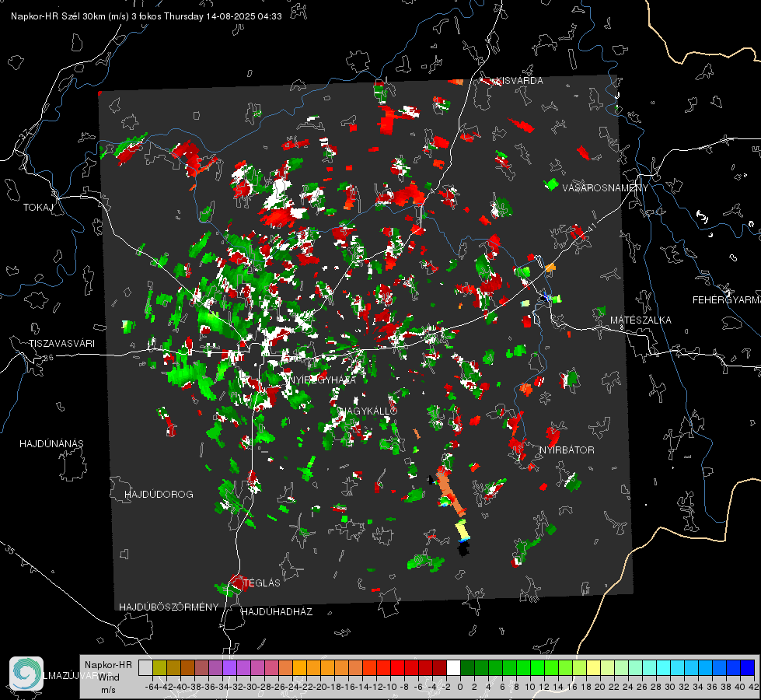Click road number 37 marker
Screen dimensions: 761x700
[x=25, y=134]
